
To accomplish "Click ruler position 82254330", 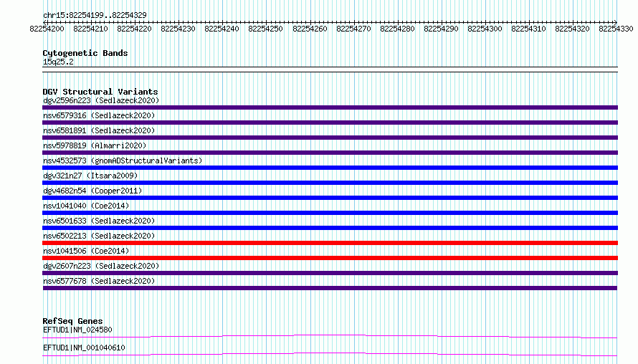I will [x=616, y=29].
